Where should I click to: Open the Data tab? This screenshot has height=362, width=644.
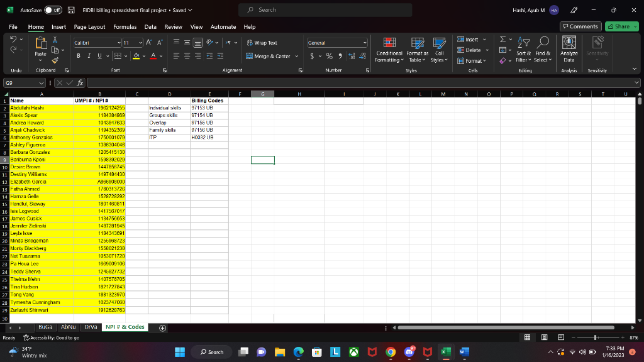[x=150, y=26]
